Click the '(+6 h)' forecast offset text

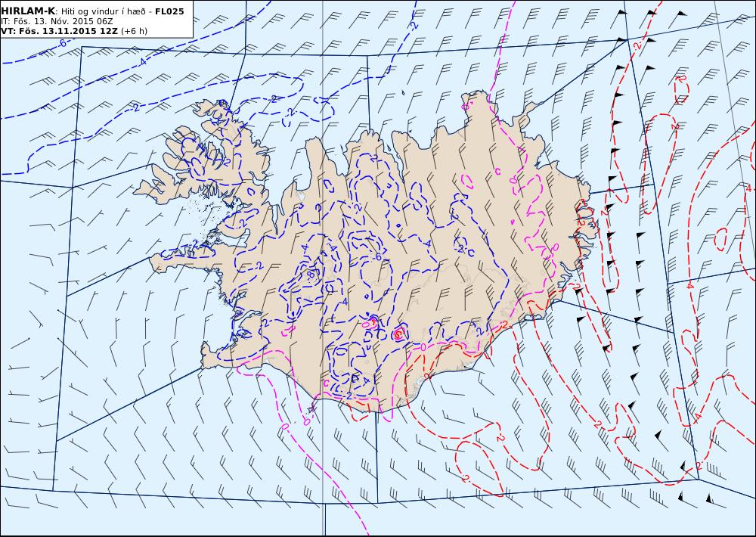[134, 31]
